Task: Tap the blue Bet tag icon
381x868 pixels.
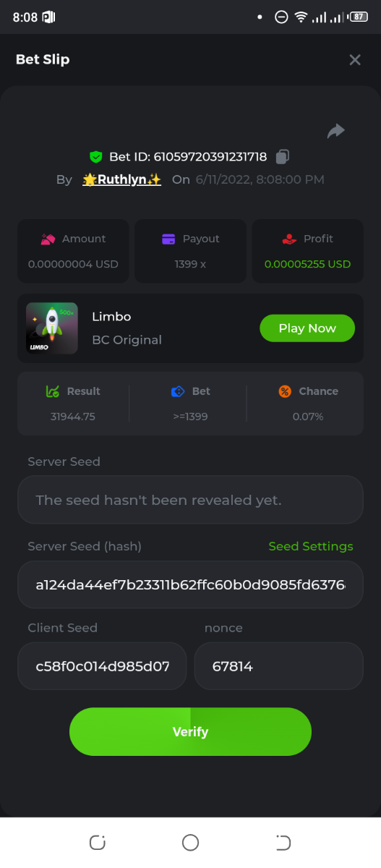Action: (x=178, y=391)
